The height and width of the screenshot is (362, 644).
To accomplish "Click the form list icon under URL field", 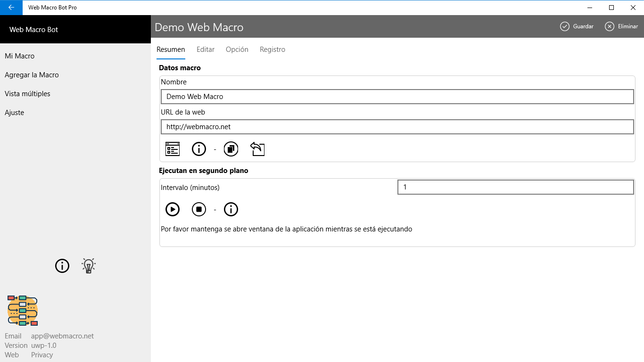I will tap(173, 149).
